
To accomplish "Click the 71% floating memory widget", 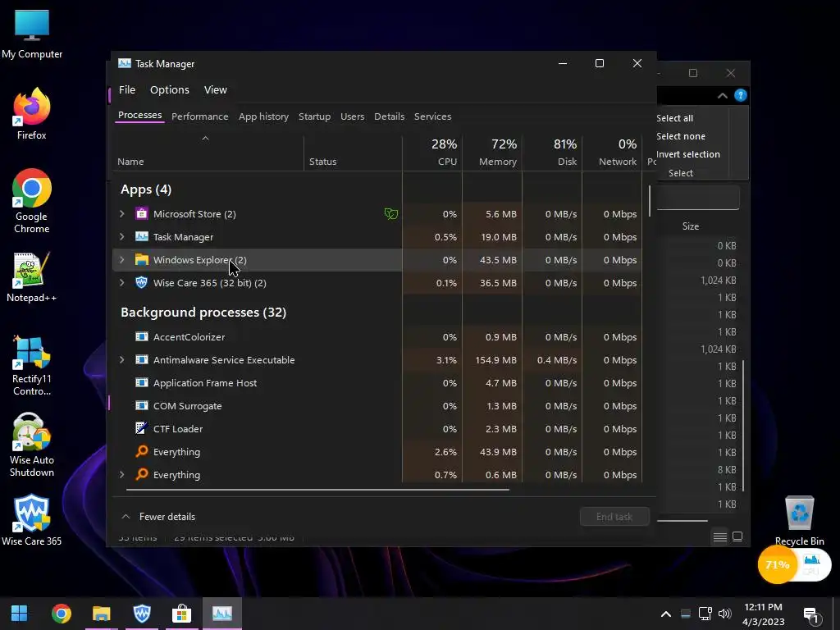I will pyautogui.click(x=777, y=564).
